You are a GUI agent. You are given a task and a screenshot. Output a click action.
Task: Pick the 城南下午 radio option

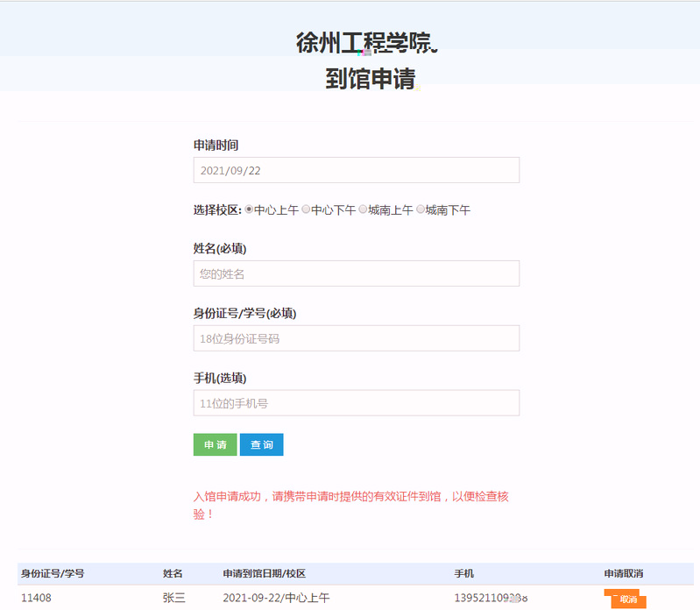(x=421, y=209)
